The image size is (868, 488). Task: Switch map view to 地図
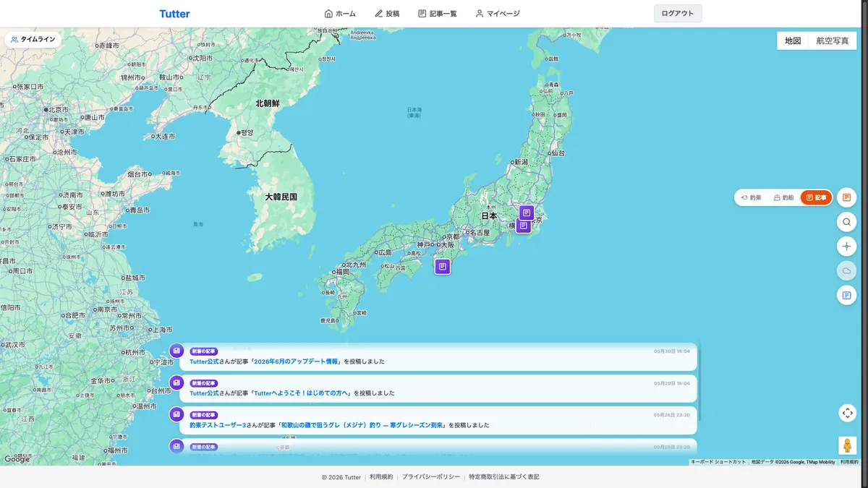click(793, 41)
